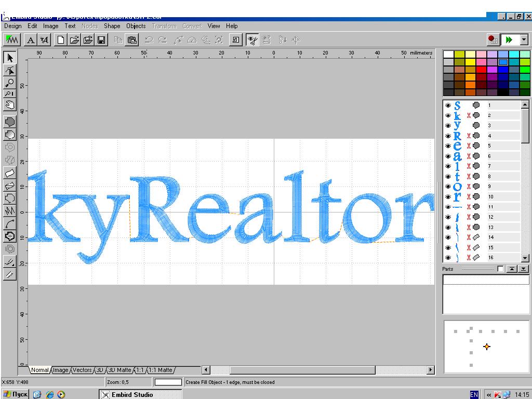532x399 pixels.
Task: Toggle visibility eye of object 9
Action: coord(448,187)
